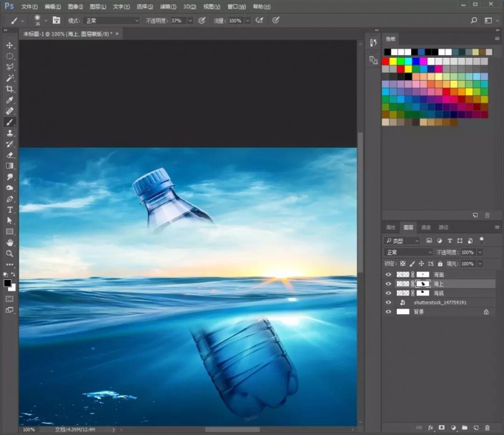504x435 pixels.
Task: Select the Clone Stamp tool
Action: [x=9, y=133]
